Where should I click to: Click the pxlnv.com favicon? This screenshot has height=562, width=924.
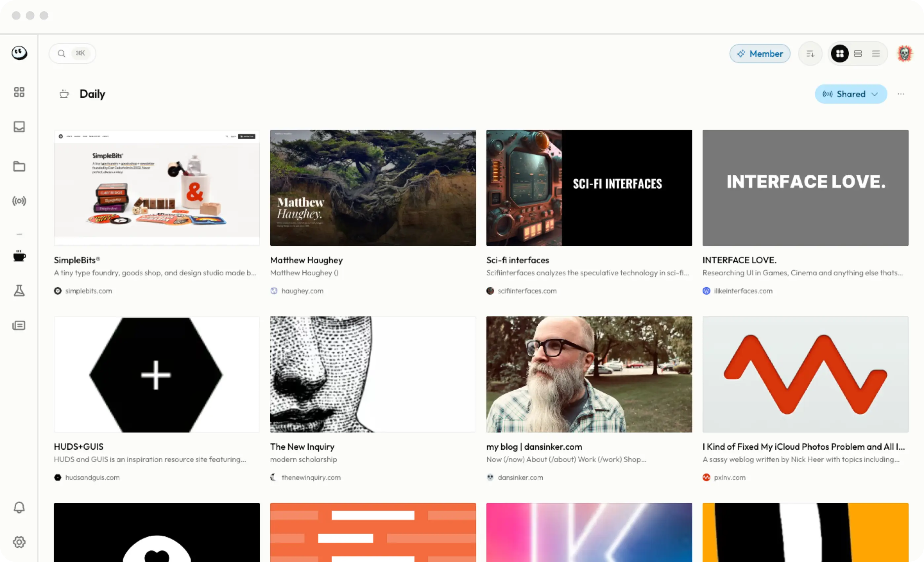(x=706, y=477)
